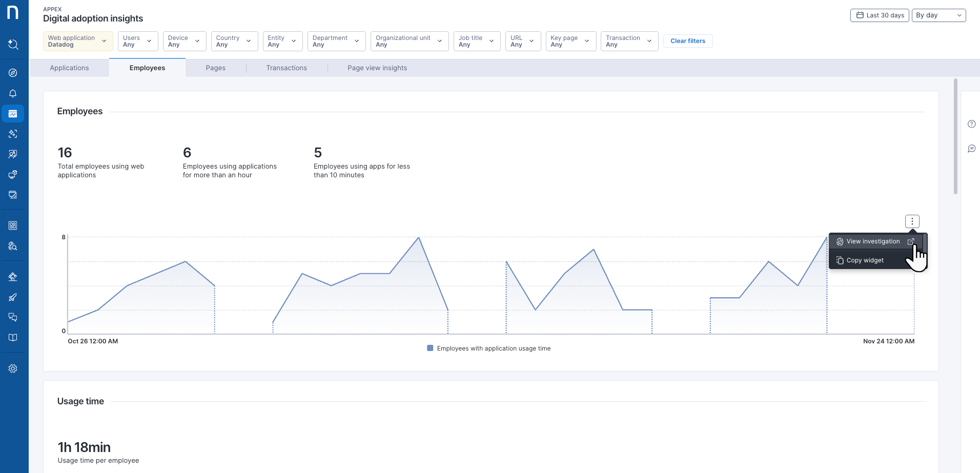Select View investigation from the menu
This screenshot has height=473, width=980.
point(873,241)
